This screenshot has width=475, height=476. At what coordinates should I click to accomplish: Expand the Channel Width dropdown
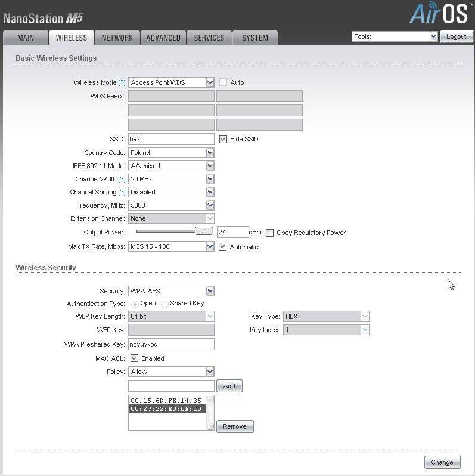[x=171, y=179]
